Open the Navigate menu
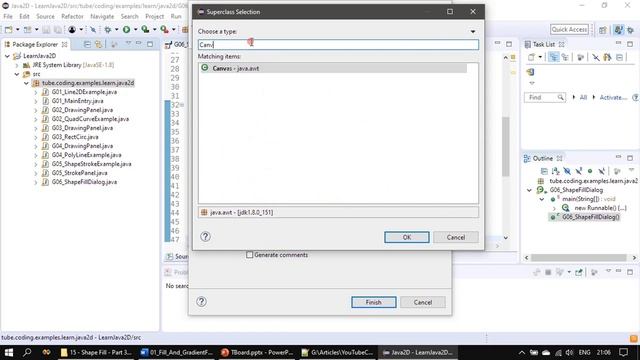The height and width of the screenshot is (360, 640). (x=102, y=16)
